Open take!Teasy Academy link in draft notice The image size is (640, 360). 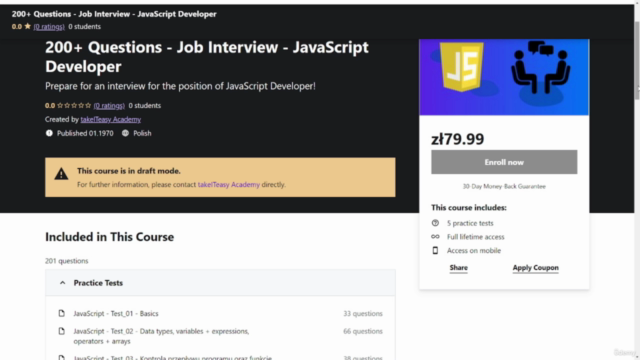229,184
